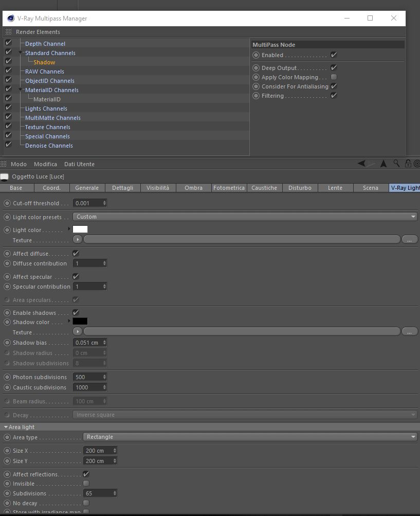Collapse the MaterialID Channels tree node
This screenshot has width=420, height=516.
(x=21, y=89)
